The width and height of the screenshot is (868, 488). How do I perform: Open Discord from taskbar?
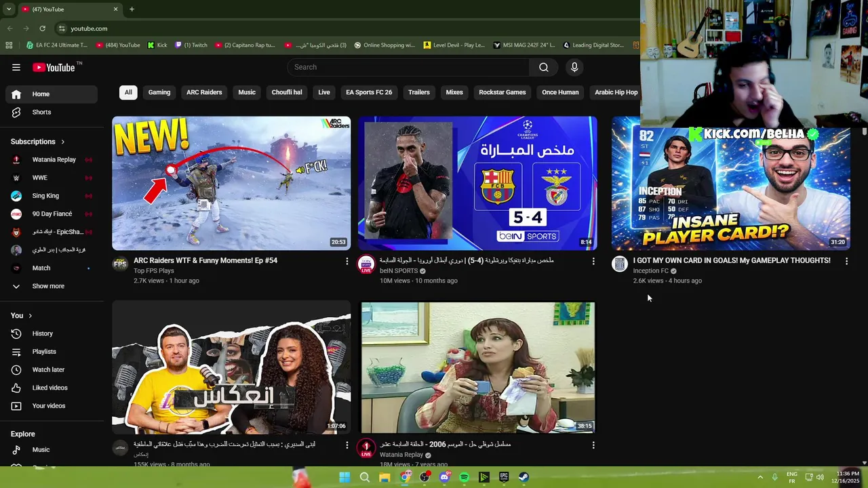[444, 477]
